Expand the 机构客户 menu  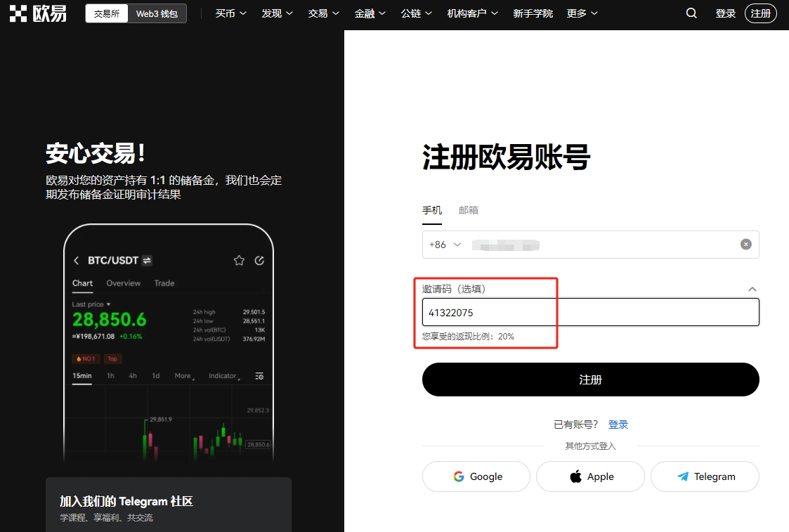pyautogui.click(x=473, y=13)
